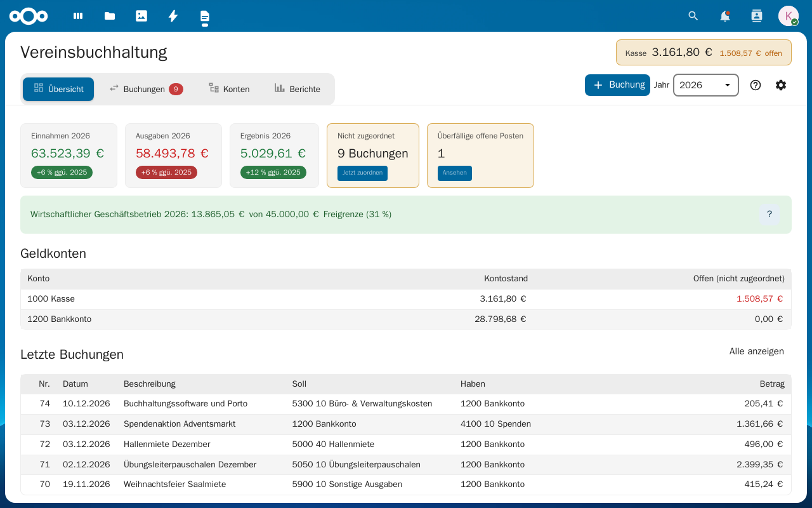Open booking 72 Hallenmiete Dezember
This screenshot has height=508, width=812.
point(406,444)
